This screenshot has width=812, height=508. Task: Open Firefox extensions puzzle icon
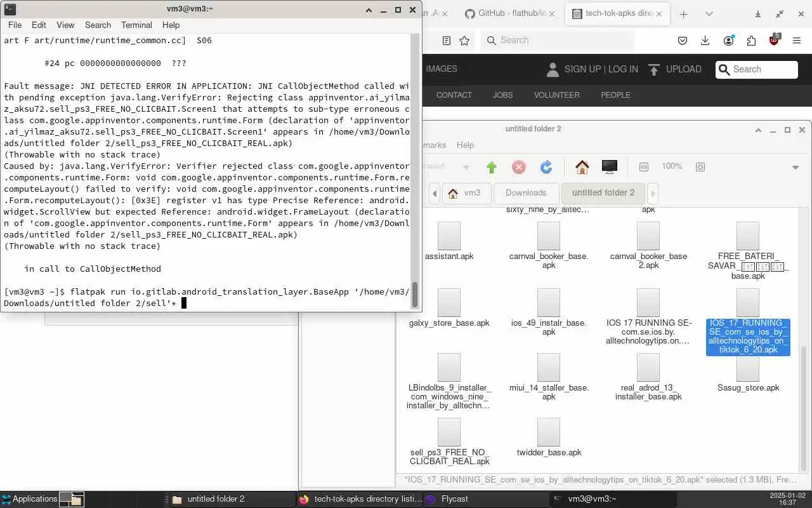point(751,40)
